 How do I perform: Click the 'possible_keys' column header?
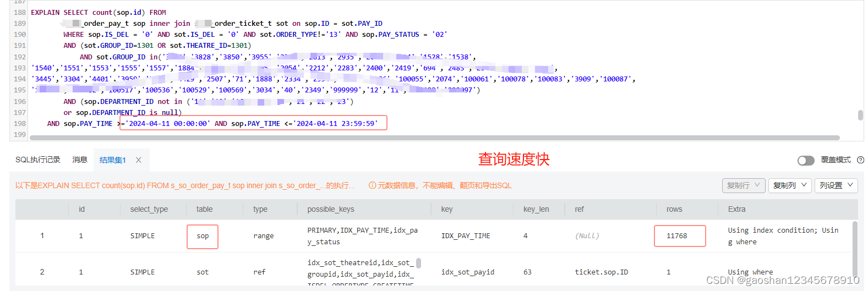tap(331, 209)
